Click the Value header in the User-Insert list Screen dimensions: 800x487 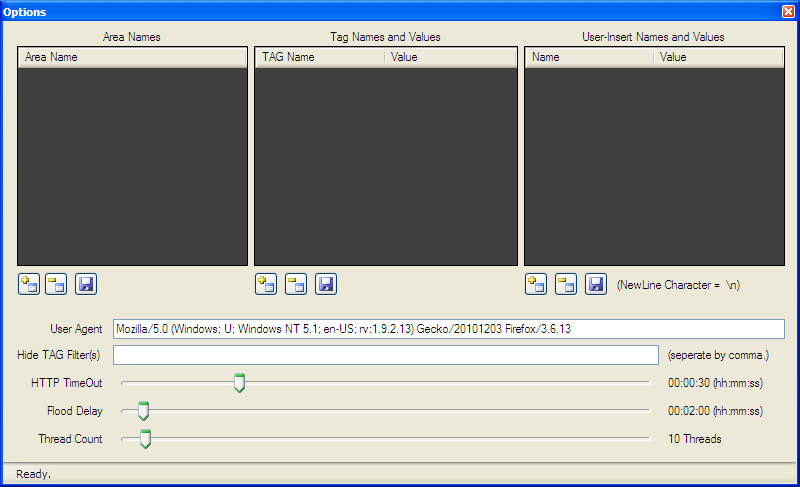click(718, 57)
